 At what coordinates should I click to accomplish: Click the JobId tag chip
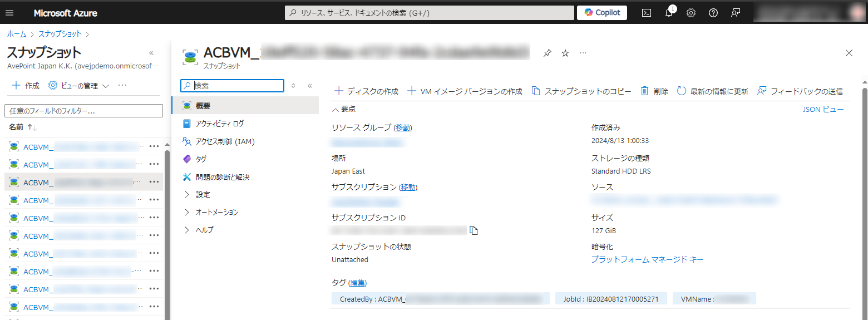tap(611, 299)
